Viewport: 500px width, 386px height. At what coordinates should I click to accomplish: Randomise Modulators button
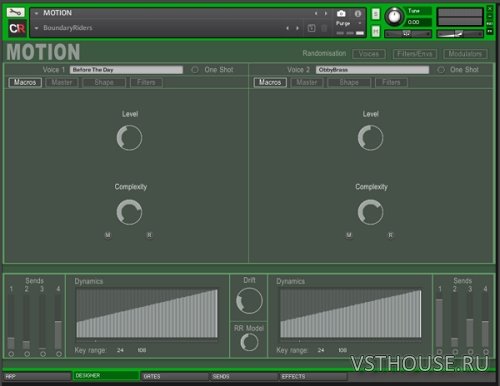coord(465,54)
